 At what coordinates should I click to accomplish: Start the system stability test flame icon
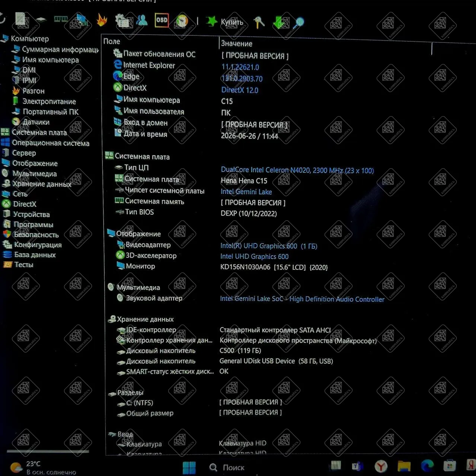point(102,20)
